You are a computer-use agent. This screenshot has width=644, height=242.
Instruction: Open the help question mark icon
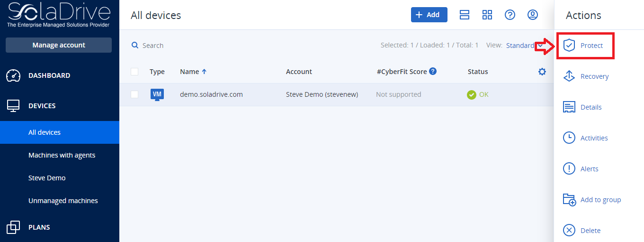click(x=510, y=15)
